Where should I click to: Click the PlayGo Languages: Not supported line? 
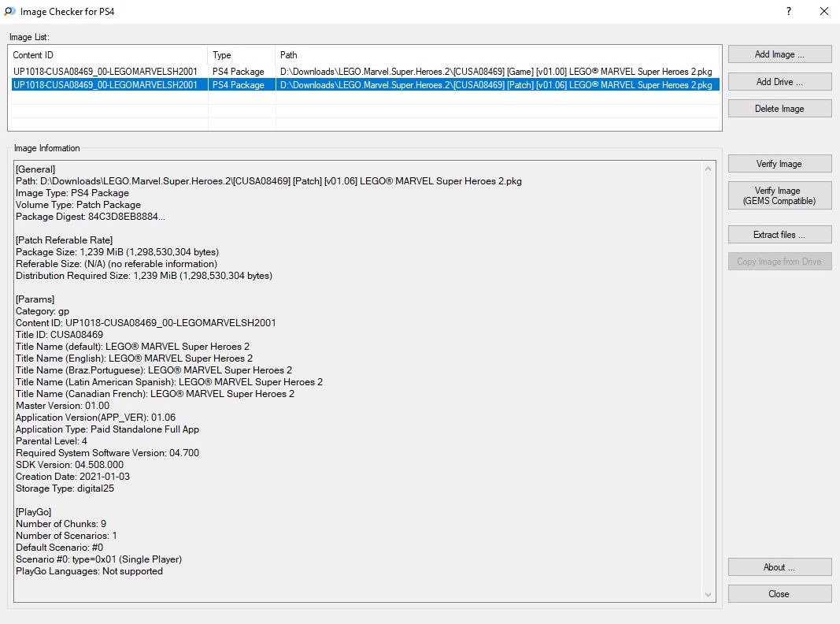click(x=90, y=570)
